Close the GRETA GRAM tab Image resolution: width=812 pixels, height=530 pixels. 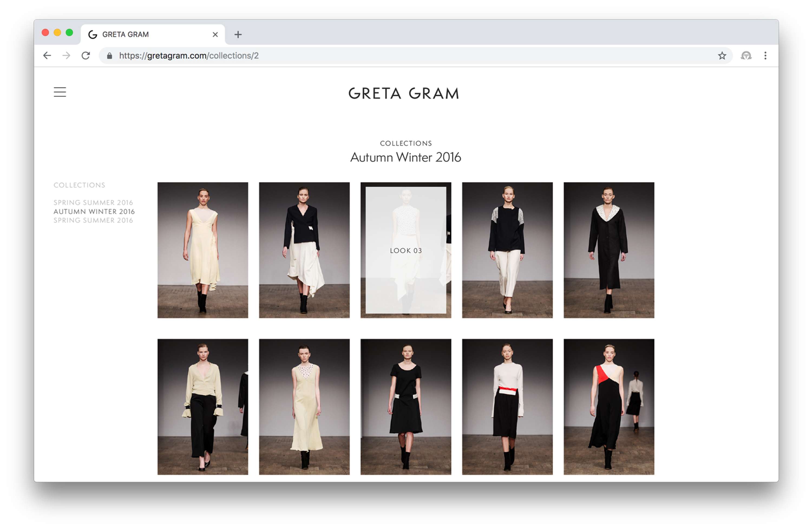pos(215,34)
